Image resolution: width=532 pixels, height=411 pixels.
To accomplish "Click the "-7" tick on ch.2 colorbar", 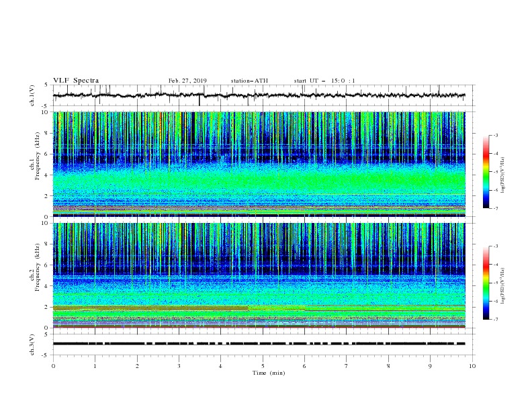I will click(x=496, y=320).
